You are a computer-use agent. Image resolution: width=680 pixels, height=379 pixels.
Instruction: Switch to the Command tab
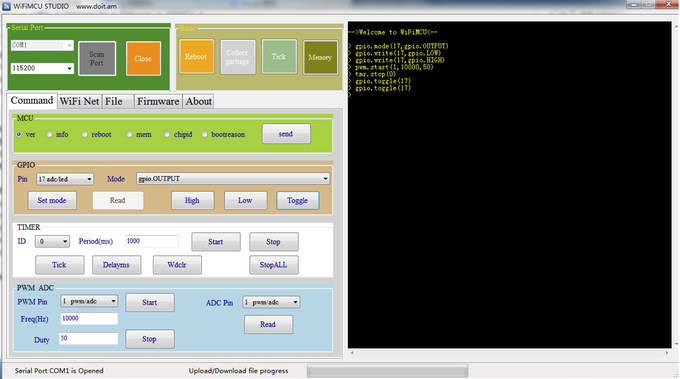click(32, 101)
